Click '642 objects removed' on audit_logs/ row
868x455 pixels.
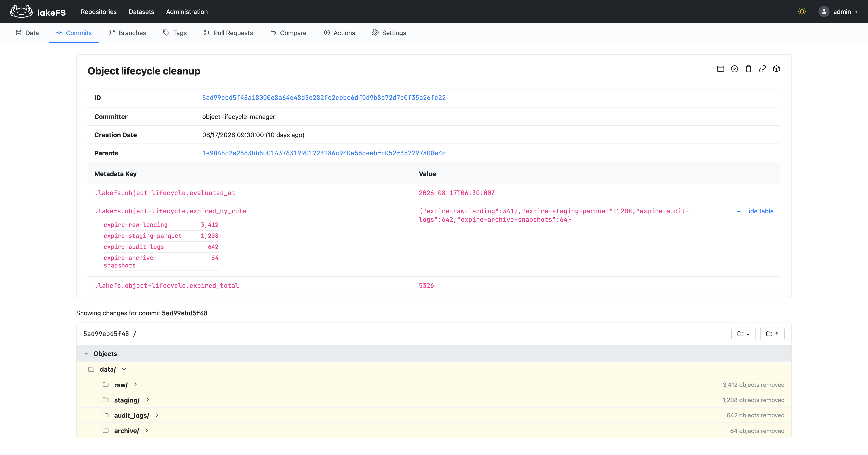pyautogui.click(x=755, y=416)
